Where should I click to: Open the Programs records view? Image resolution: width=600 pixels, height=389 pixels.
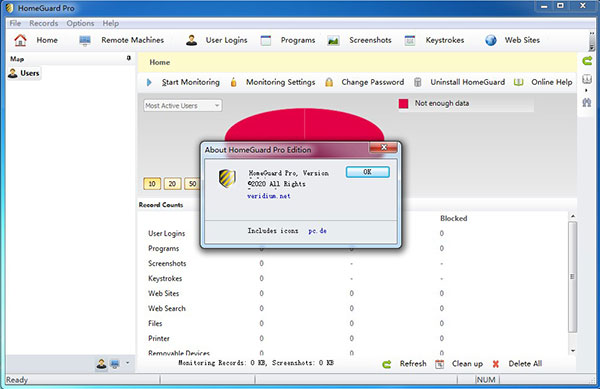click(x=288, y=40)
